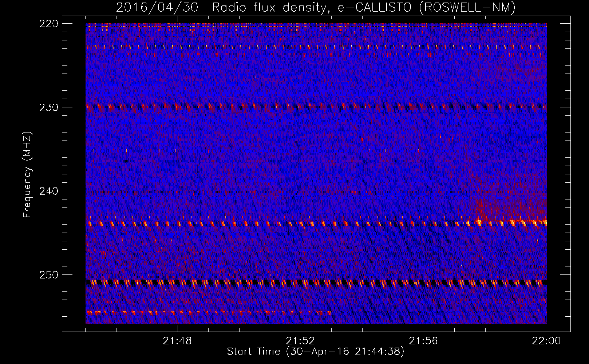The image size is (589, 364).
Task: Click the 21:52 time tick label
Action: tap(300, 341)
